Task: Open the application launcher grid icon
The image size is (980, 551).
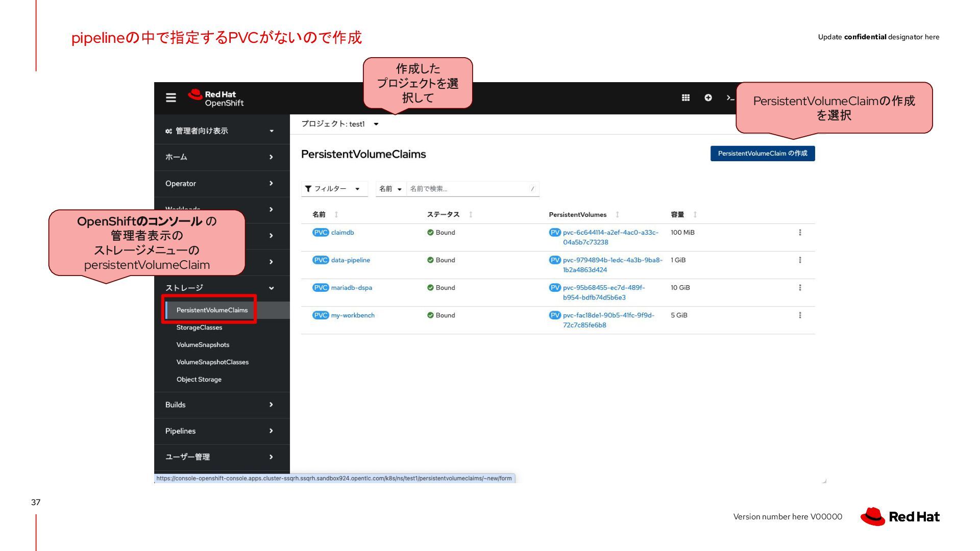Action: click(x=685, y=97)
